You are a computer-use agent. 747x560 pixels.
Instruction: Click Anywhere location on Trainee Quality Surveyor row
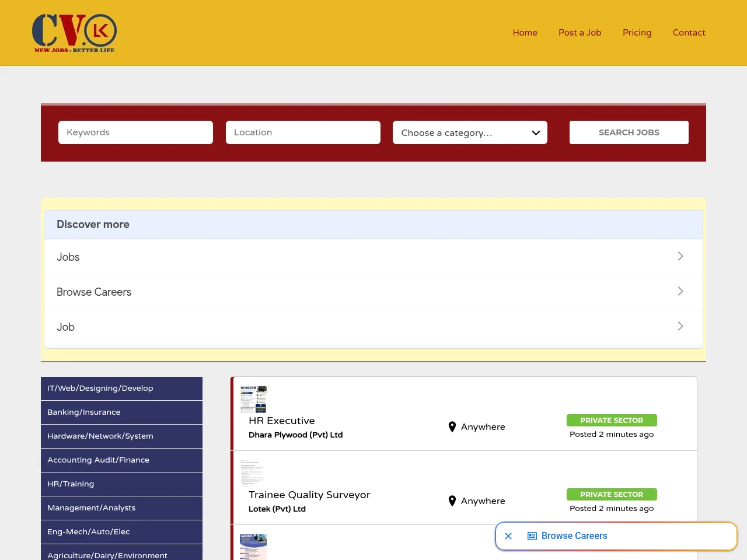pyautogui.click(x=483, y=501)
